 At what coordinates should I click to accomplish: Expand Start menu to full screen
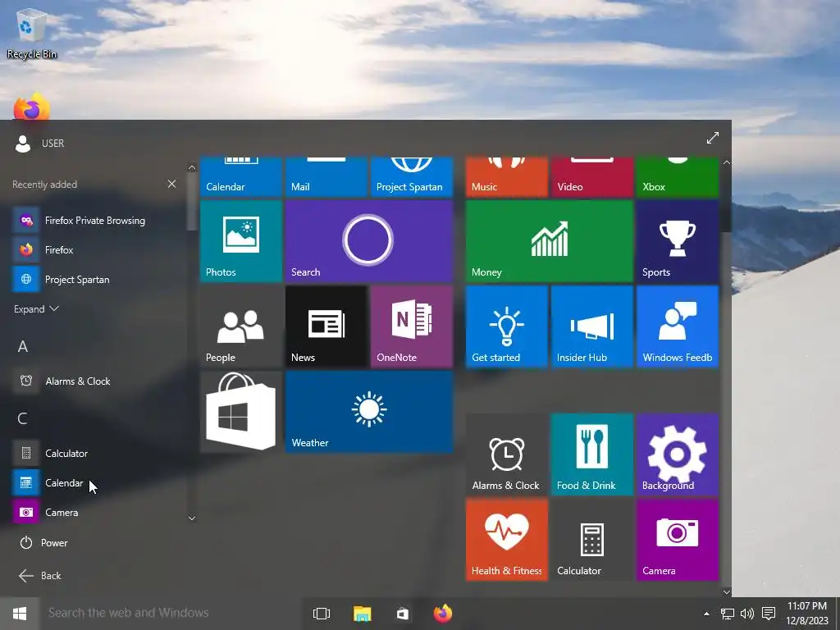(713, 138)
